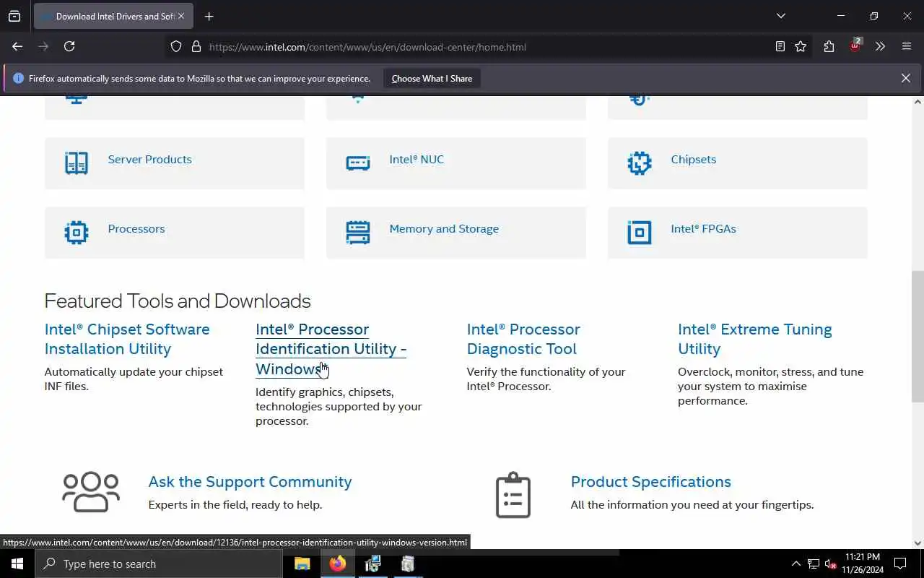Open the Intel NUC category
Screen dimensions: 924x578
pyautogui.click(x=417, y=160)
